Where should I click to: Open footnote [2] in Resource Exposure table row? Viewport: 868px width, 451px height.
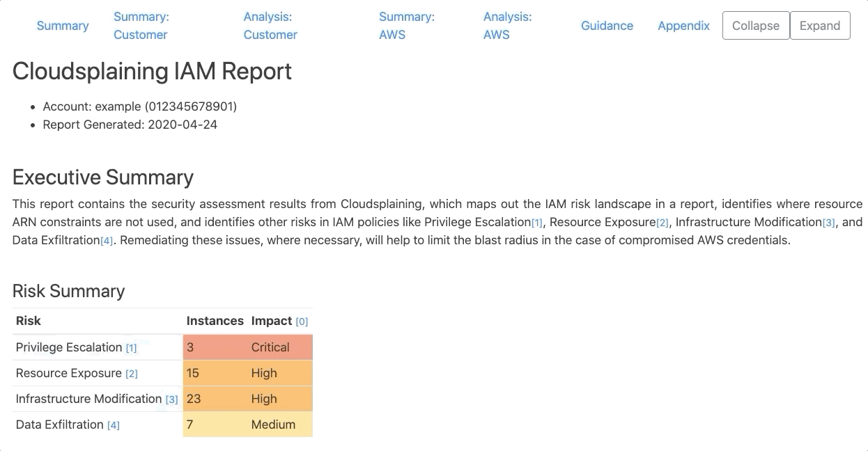click(132, 374)
